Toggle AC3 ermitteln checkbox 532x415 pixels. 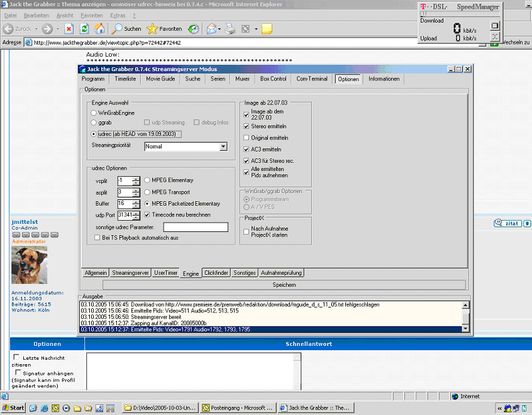pos(247,149)
